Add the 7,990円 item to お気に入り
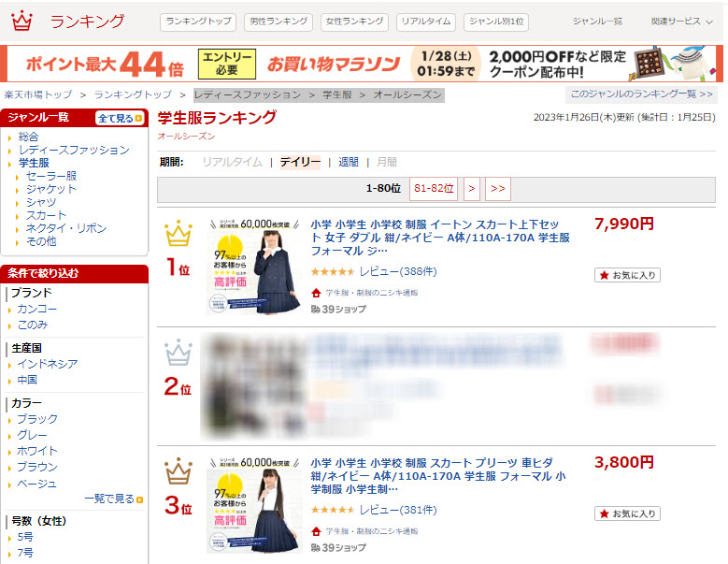The image size is (728, 564). [627, 275]
